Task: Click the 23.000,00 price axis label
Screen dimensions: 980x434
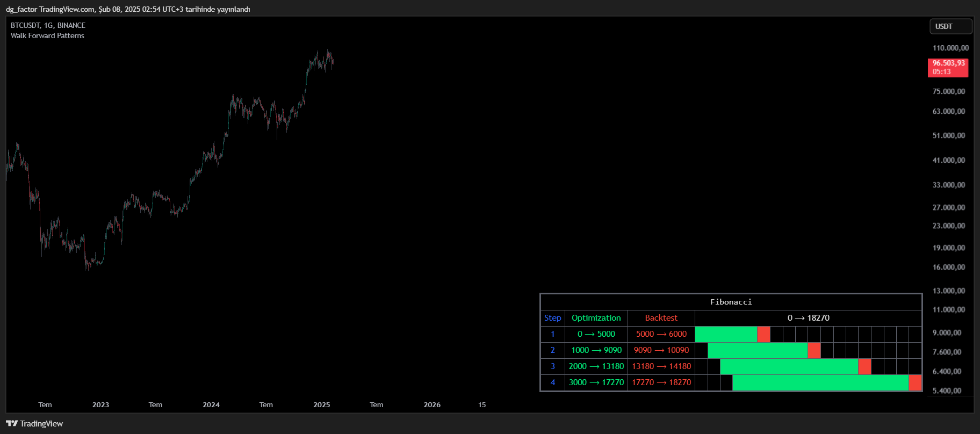Action: [949, 226]
